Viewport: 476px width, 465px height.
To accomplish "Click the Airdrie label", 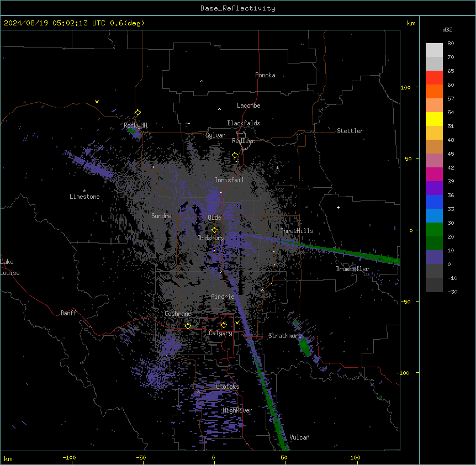I will pos(223,297).
